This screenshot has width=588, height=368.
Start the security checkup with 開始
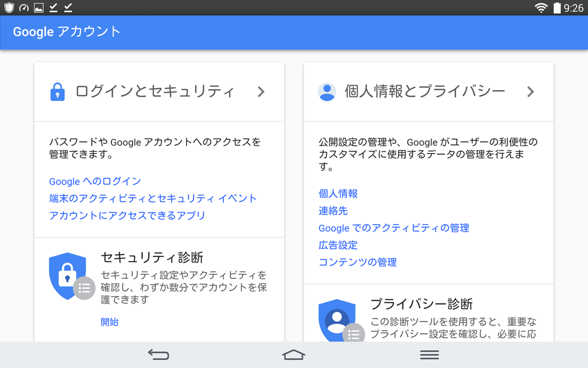(110, 322)
